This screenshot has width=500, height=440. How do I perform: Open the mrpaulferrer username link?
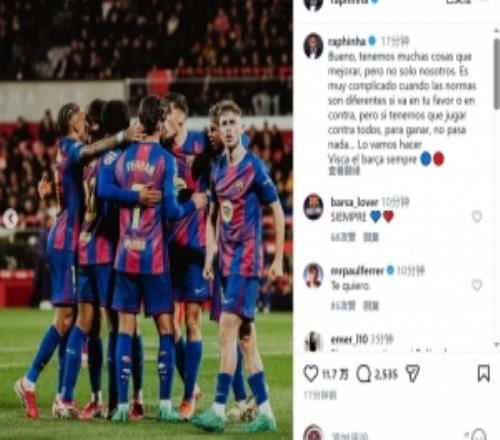pos(357,271)
